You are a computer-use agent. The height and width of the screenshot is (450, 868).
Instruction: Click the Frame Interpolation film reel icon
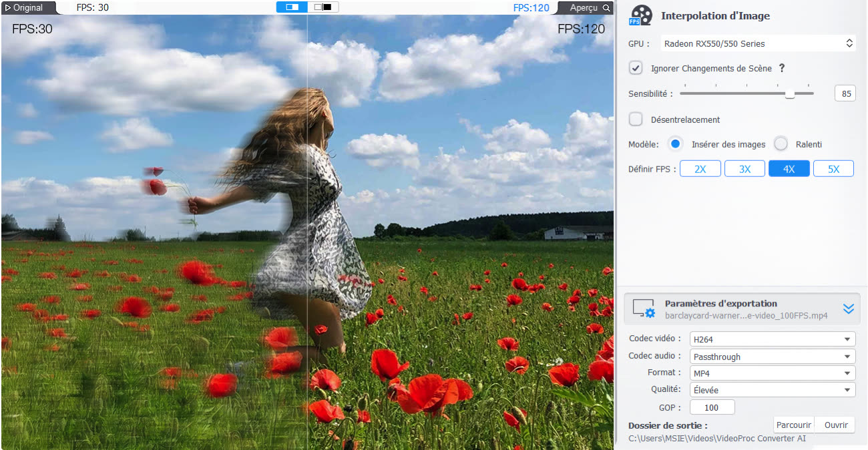pyautogui.click(x=640, y=15)
